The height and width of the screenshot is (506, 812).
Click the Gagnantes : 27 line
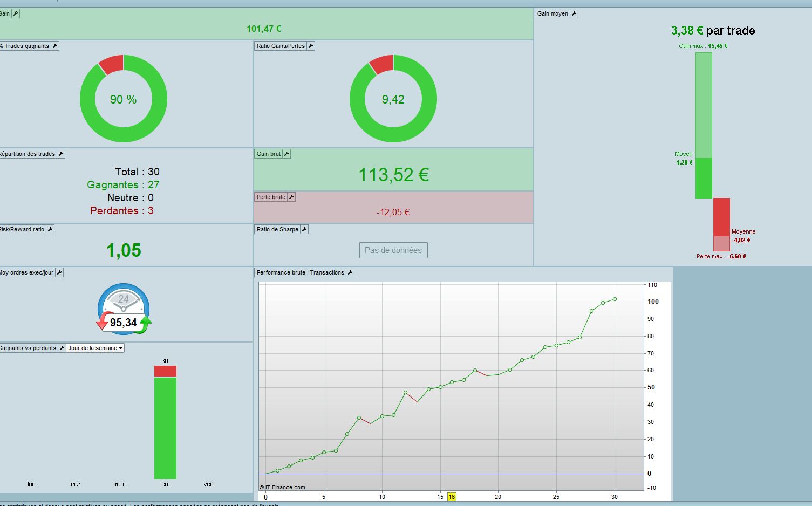(x=123, y=184)
